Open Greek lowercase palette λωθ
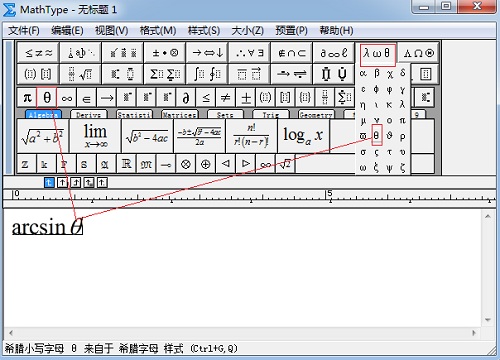Viewport: 500px width, 360px height. [x=378, y=54]
